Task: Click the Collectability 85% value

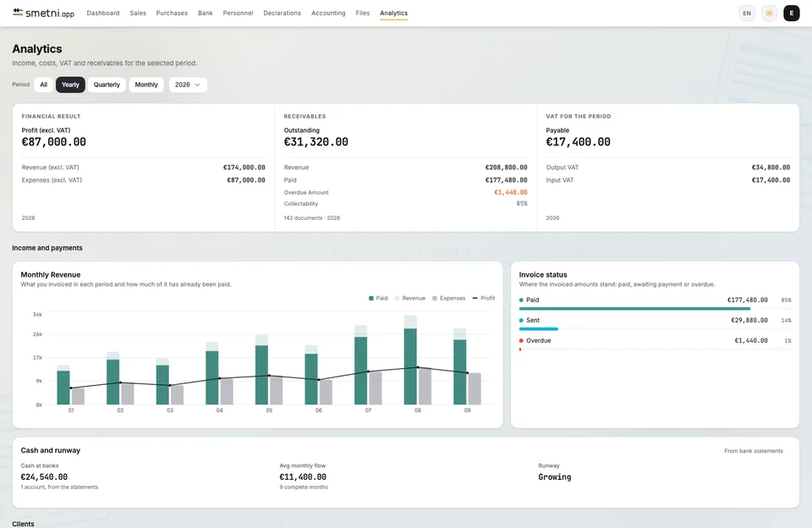Action: click(522, 204)
